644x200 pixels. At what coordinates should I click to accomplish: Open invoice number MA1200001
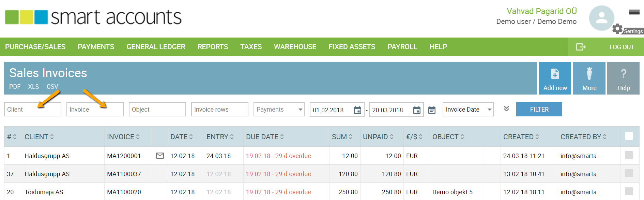124,156
